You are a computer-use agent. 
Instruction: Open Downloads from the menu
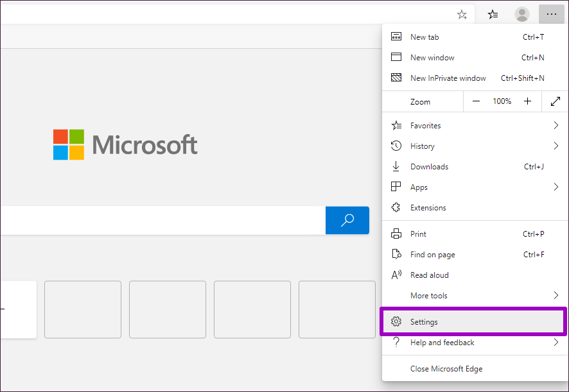tap(475, 166)
